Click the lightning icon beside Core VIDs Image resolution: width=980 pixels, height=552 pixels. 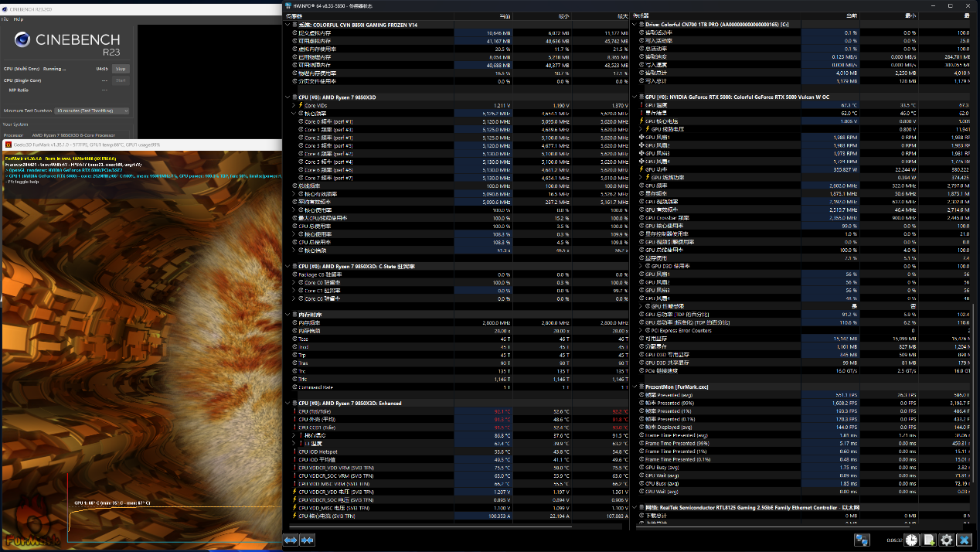pos(301,105)
